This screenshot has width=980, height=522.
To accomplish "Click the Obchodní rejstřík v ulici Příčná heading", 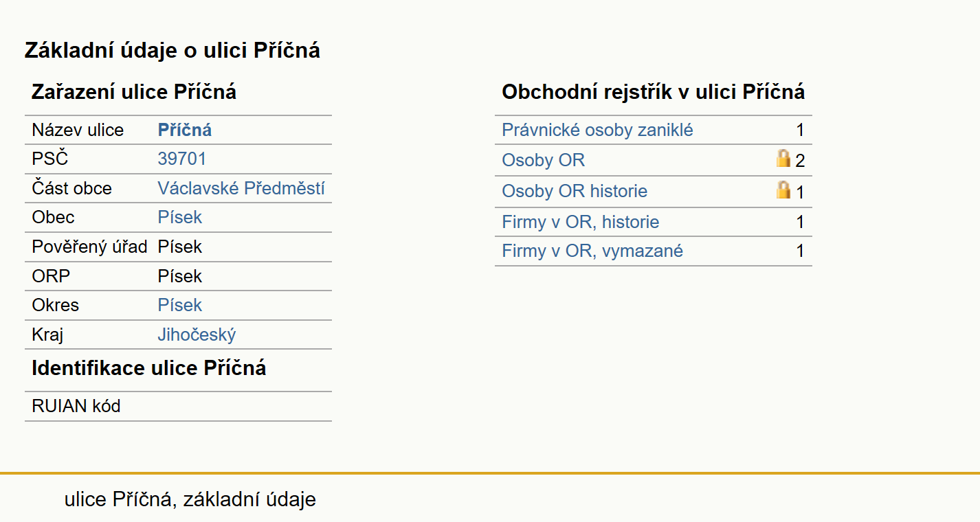I will [x=654, y=92].
